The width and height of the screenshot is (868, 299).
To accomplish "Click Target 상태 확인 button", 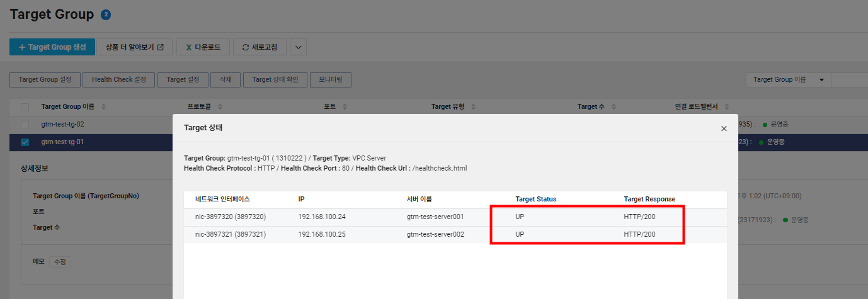I will pyautogui.click(x=275, y=80).
